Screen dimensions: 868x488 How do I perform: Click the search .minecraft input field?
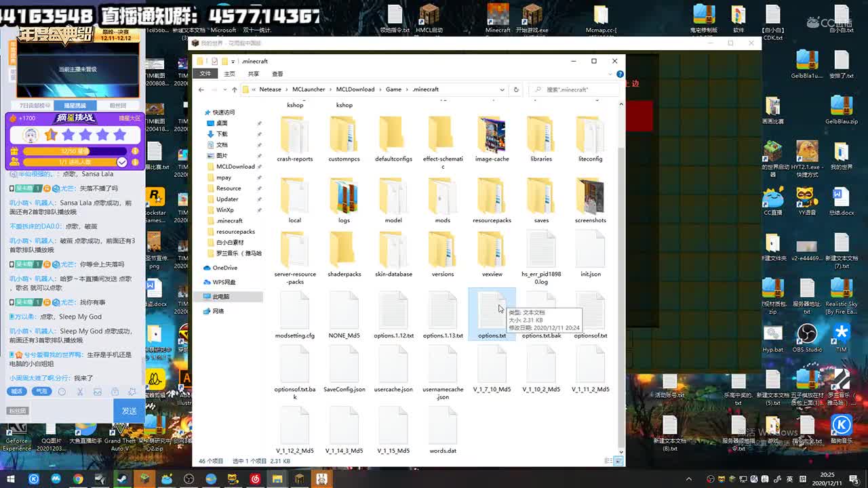click(x=574, y=89)
